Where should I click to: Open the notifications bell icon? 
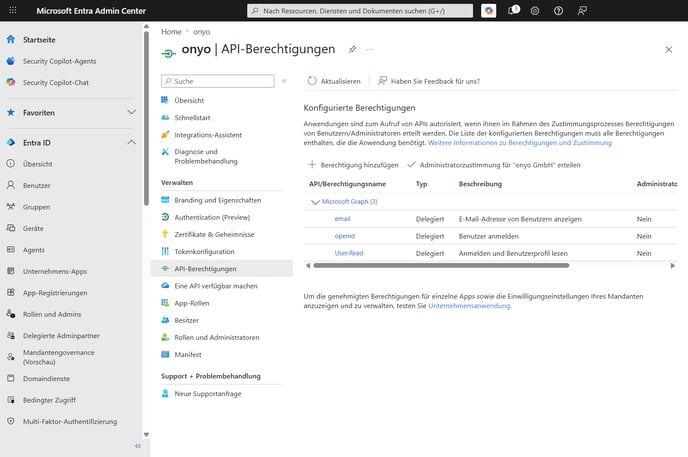(513, 10)
